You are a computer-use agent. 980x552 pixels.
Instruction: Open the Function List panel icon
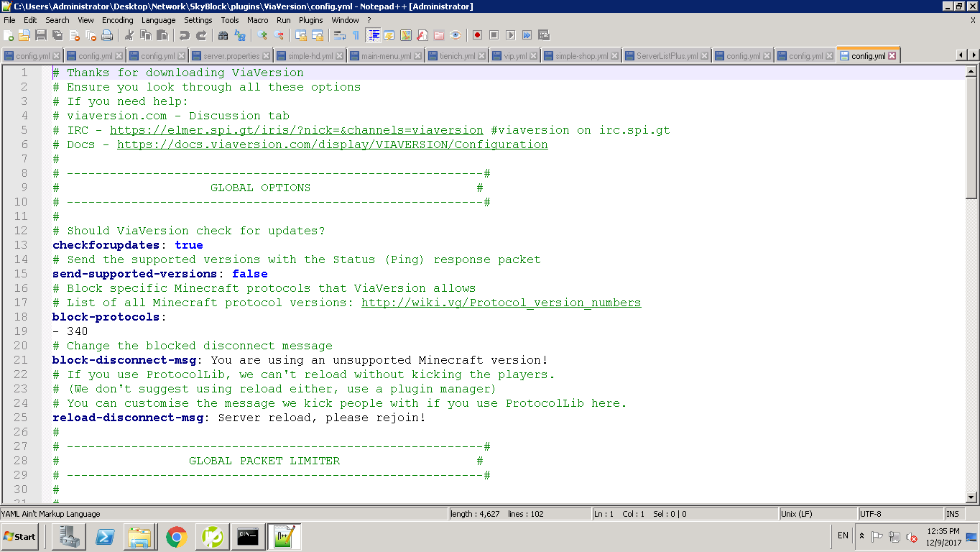pos(422,35)
